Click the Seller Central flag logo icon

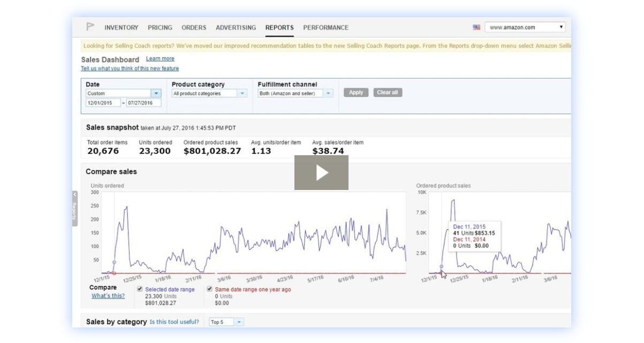click(x=90, y=27)
